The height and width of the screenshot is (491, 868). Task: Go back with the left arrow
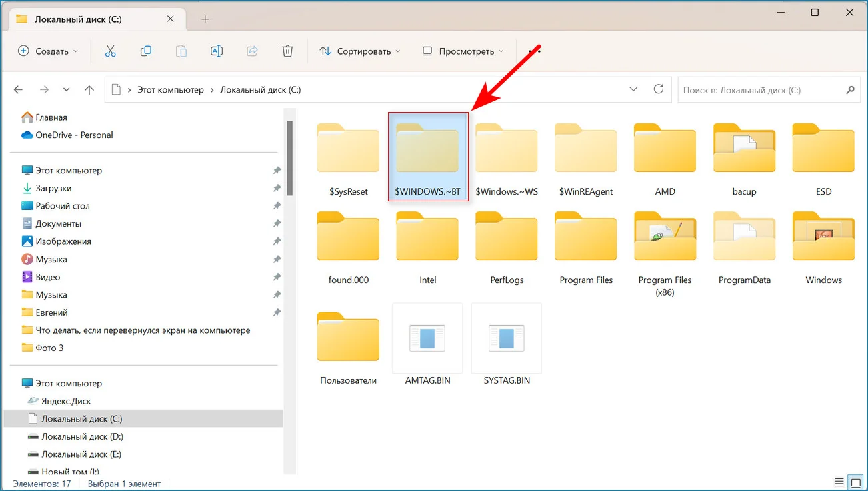pyautogui.click(x=19, y=89)
